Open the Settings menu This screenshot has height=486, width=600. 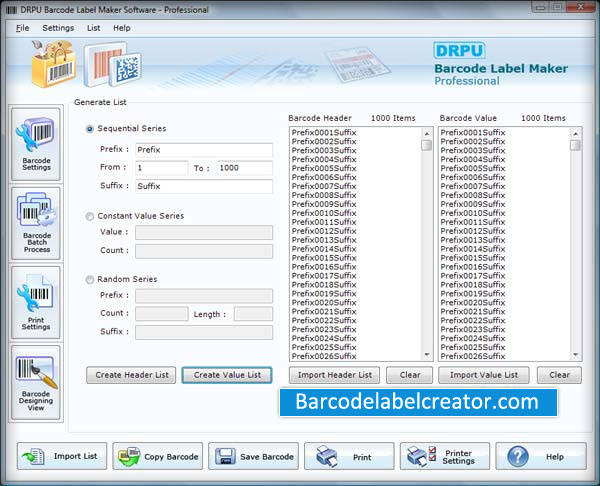point(58,28)
